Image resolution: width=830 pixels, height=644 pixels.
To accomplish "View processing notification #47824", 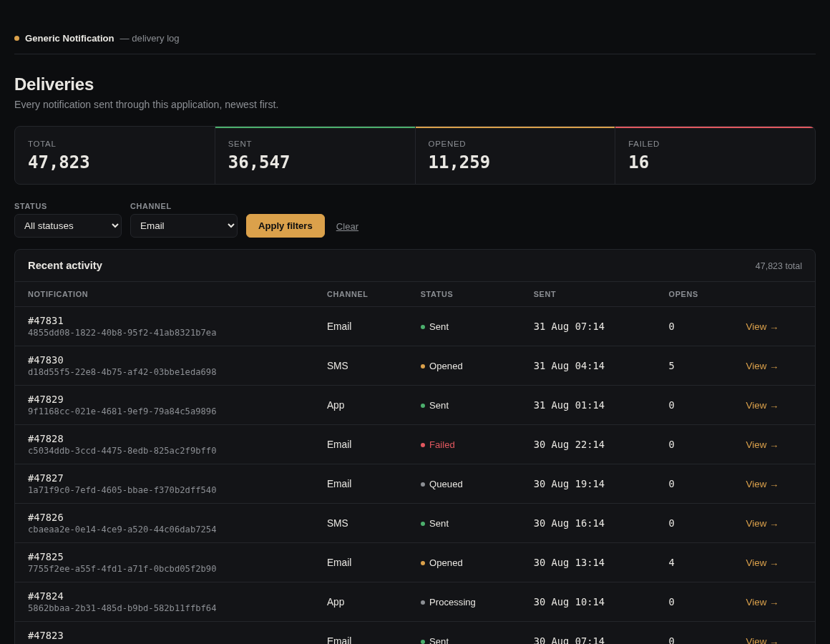I will tap(762, 602).
